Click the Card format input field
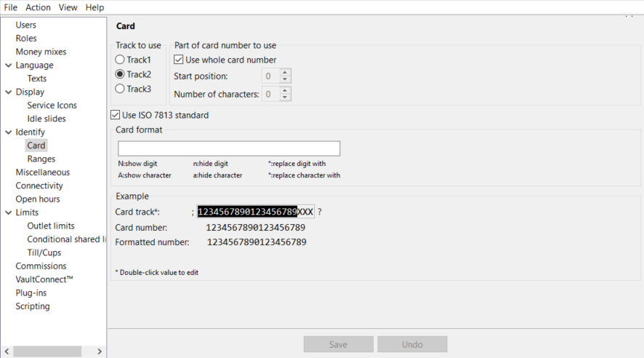The height and width of the screenshot is (358, 644). point(228,148)
